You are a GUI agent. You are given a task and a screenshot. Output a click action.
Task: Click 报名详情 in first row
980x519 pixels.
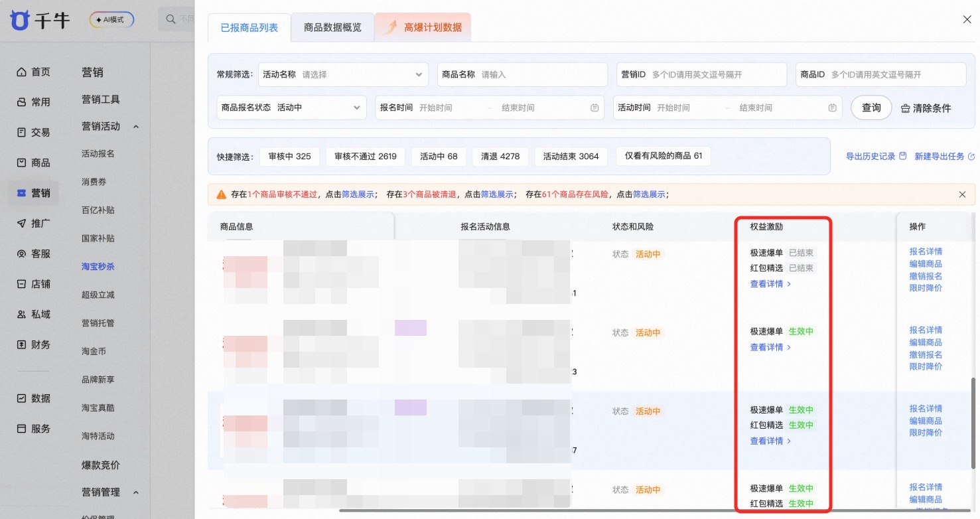pos(926,252)
